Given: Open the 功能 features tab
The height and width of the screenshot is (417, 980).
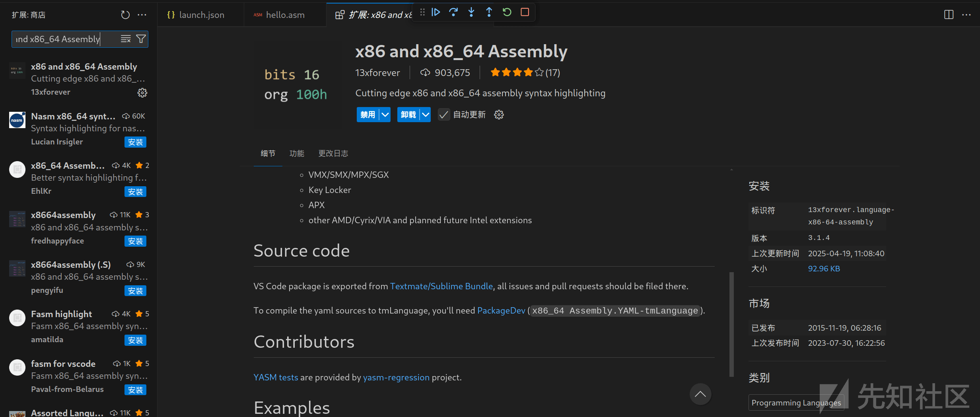Looking at the screenshot, I should tap(297, 154).
